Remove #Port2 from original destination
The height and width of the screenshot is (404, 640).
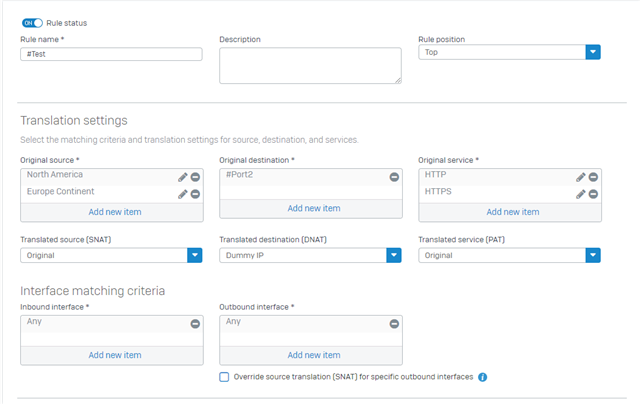pos(394,177)
